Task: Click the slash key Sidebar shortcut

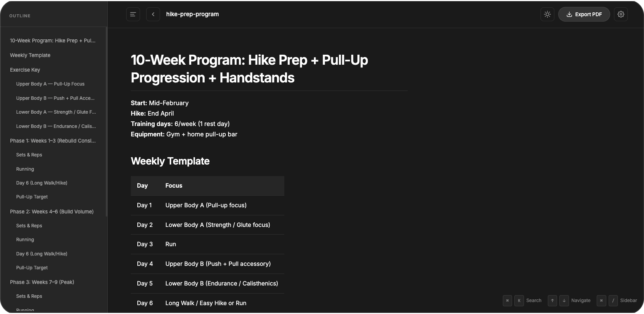Action: 613,301
